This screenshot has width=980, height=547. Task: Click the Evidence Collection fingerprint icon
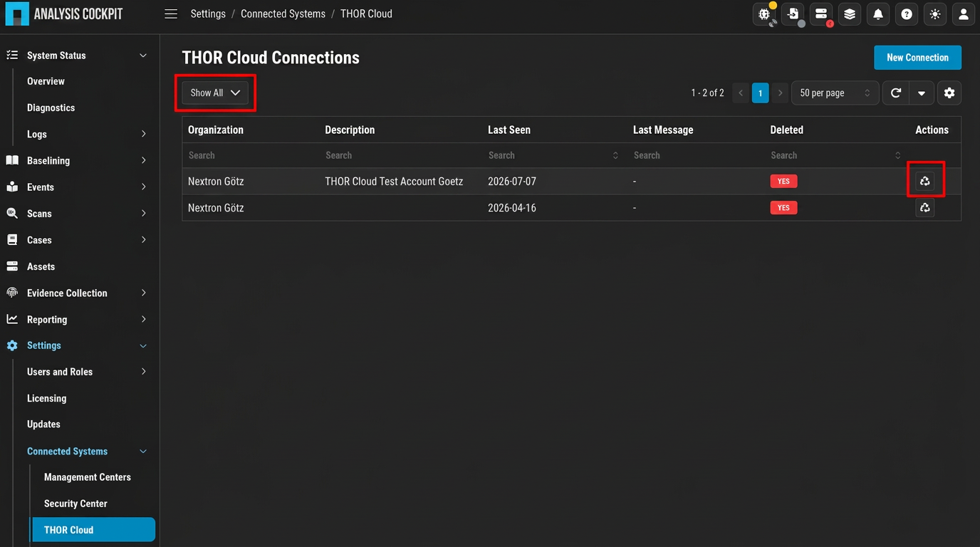pyautogui.click(x=12, y=293)
